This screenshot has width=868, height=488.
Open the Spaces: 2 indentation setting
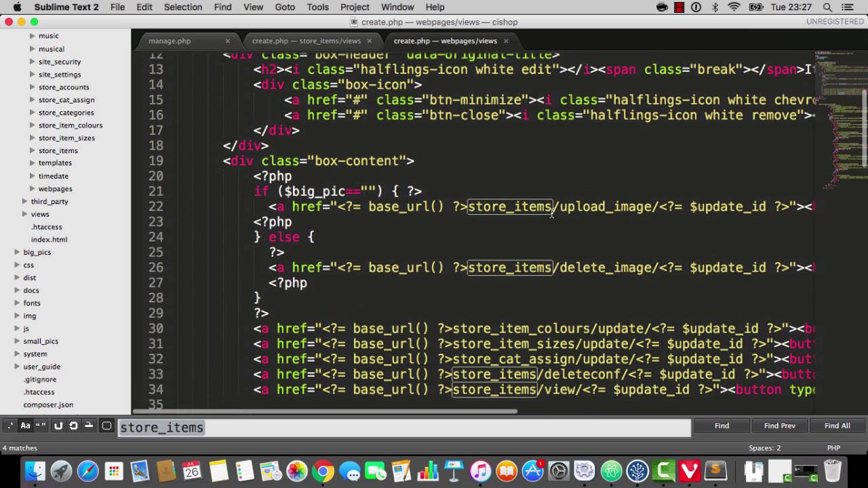pyautogui.click(x=764, y=448)
